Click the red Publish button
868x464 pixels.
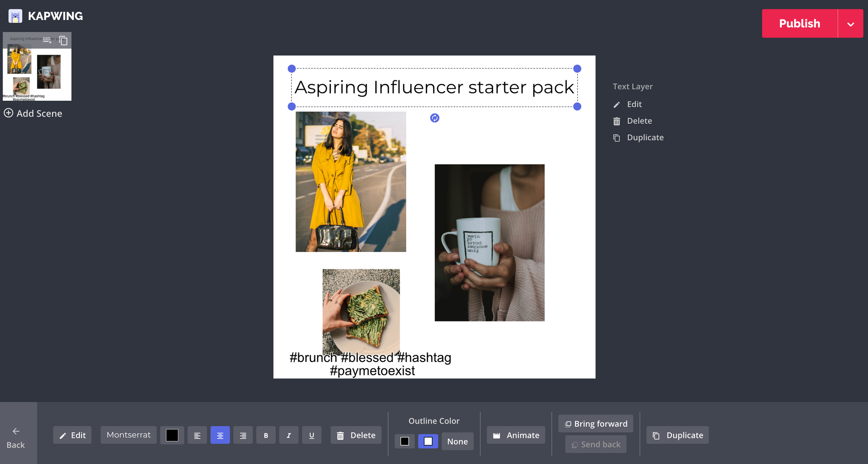(799, 23)
